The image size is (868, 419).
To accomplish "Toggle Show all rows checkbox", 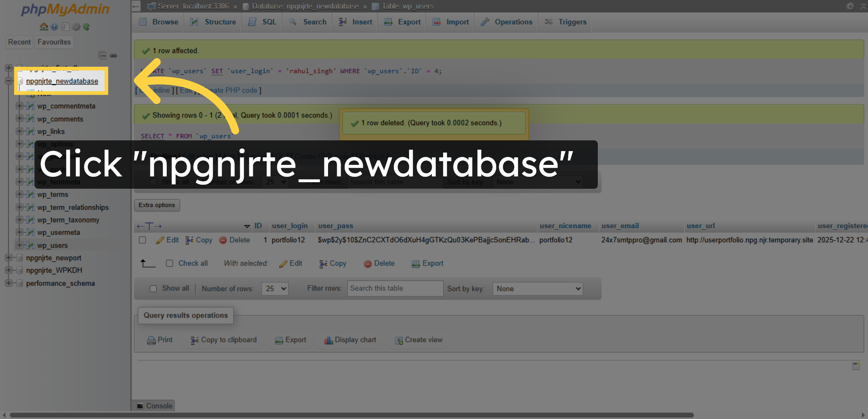I will click(153, 288).
